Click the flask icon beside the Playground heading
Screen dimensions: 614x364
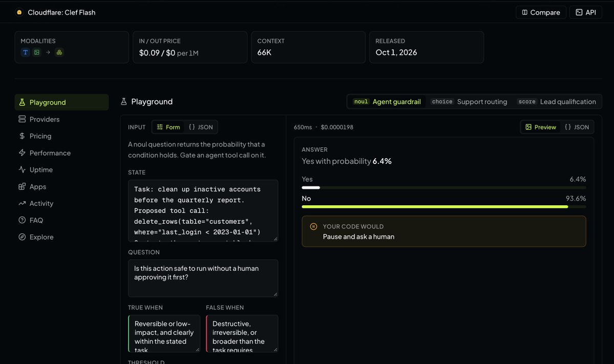coord(124,102)
